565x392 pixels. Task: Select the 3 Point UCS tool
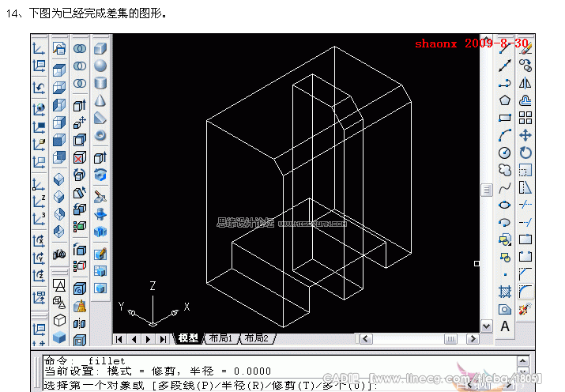(39, 219)
